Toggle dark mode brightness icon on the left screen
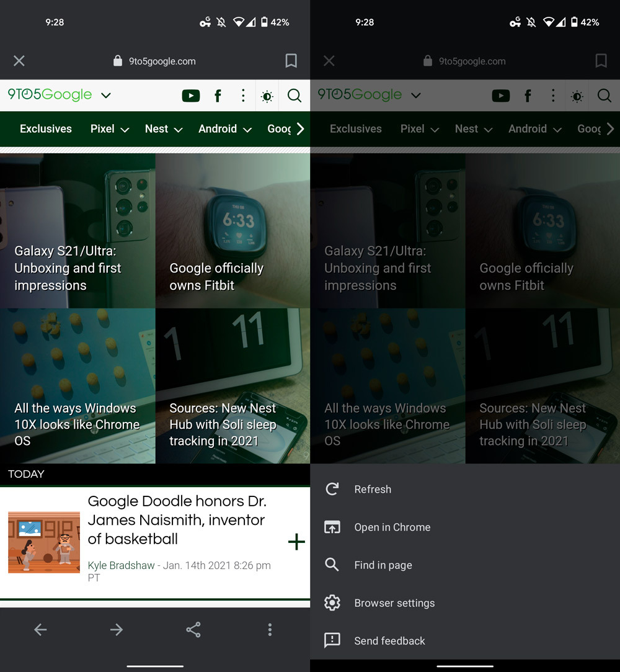620x672 pixels. (267, 96)
